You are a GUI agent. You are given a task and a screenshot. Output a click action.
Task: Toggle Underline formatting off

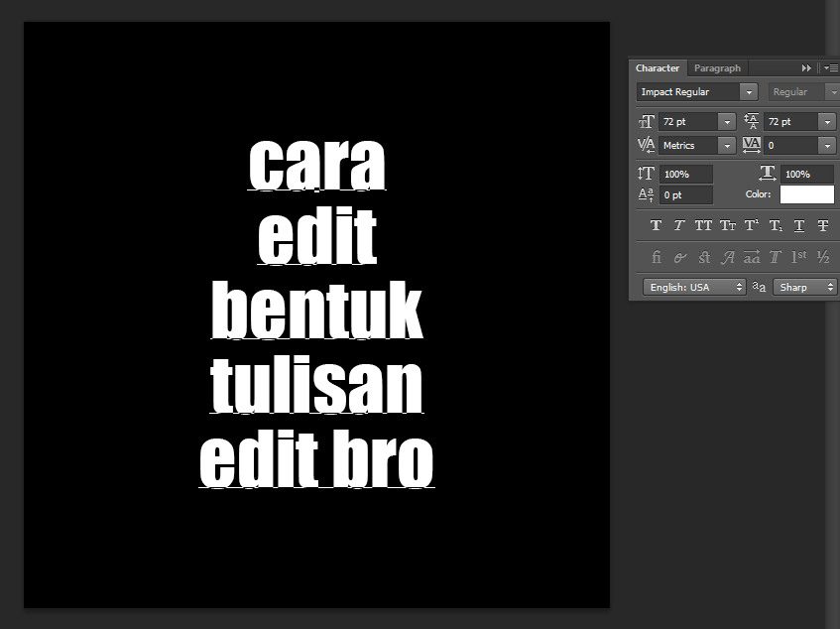(798, 225)
